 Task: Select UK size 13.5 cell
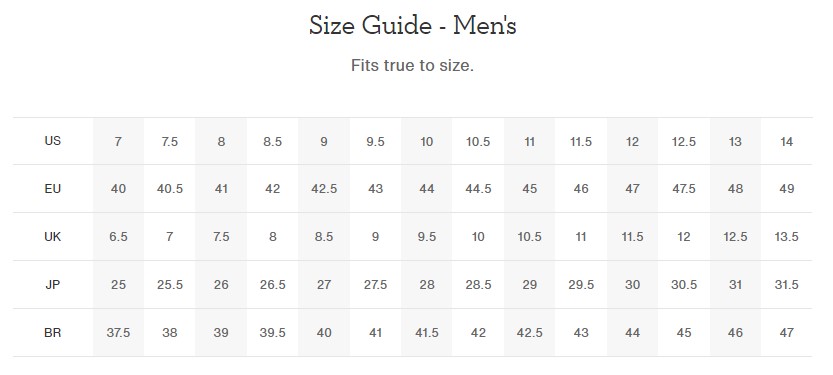pos(786,236)
